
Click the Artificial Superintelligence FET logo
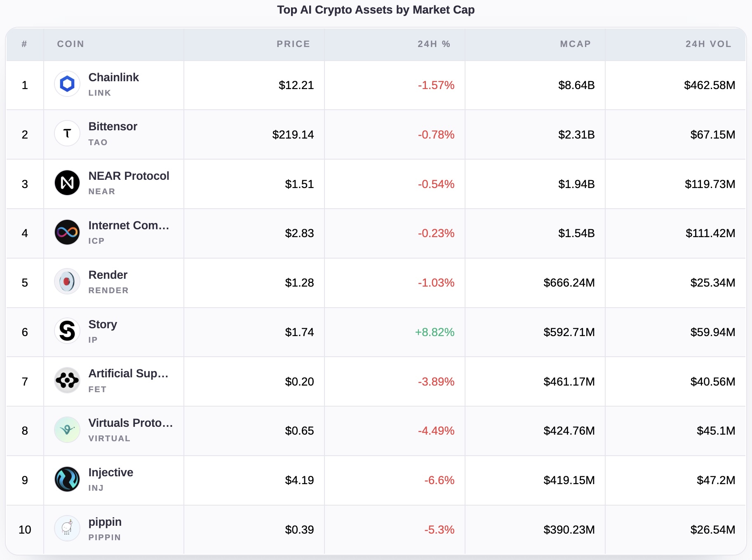pos(67,380)
